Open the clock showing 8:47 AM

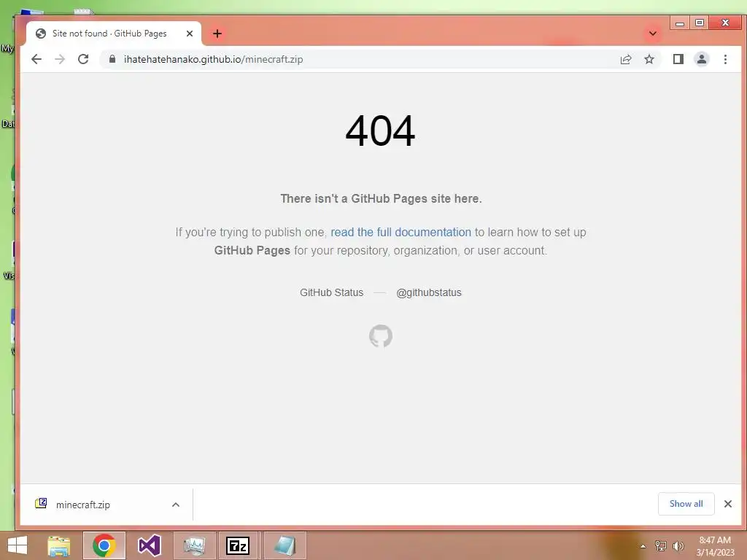point(715,546)
